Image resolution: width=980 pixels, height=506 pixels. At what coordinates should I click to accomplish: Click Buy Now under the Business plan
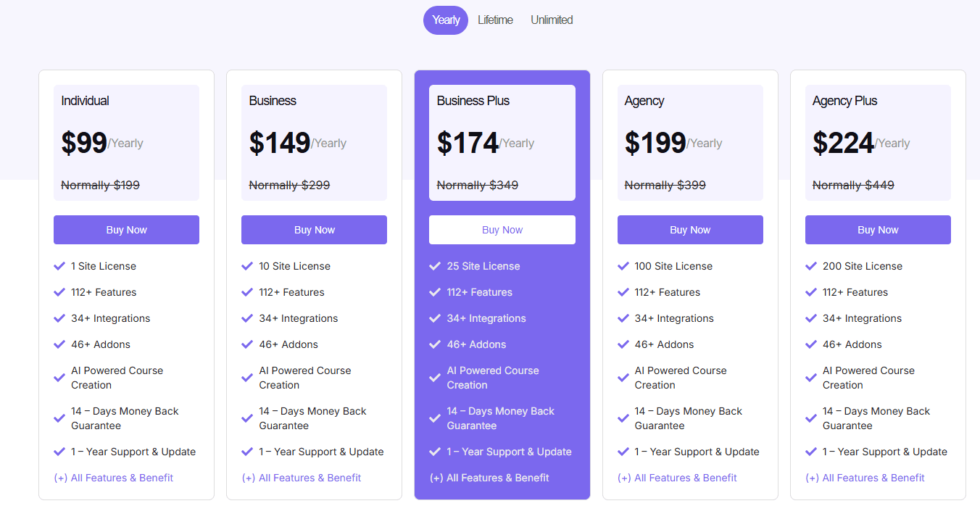[x=314, y=229]
